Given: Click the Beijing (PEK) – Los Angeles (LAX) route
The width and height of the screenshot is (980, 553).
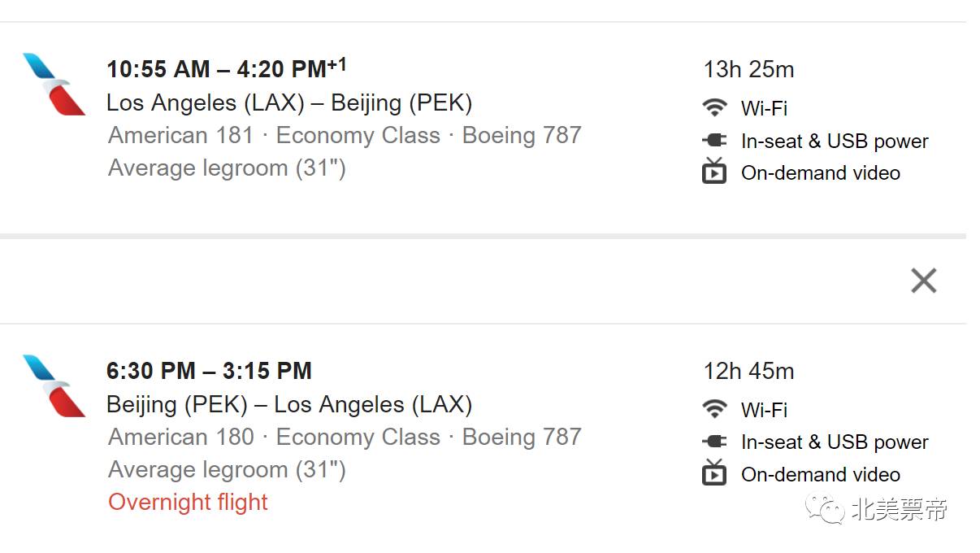Looking at the screenshot, I should [x=289, y=405].
